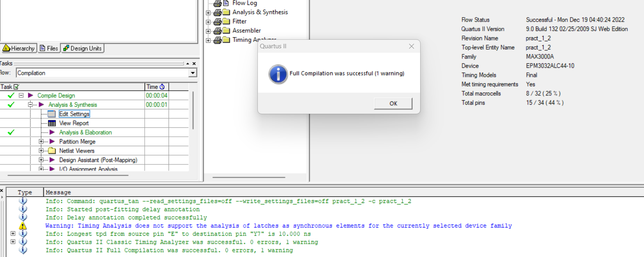Click the Tasks panel horizontal scrollbar
This screenshot has height=257, width=644.
point(68,176)
